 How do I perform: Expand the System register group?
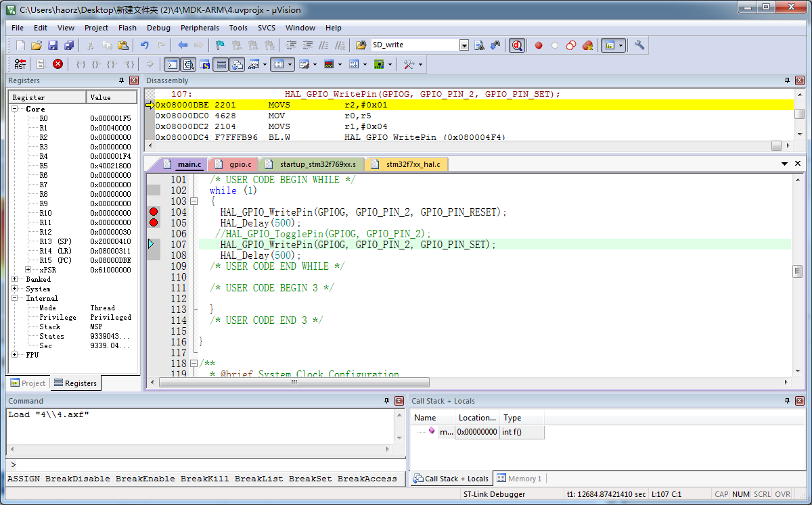15,289
